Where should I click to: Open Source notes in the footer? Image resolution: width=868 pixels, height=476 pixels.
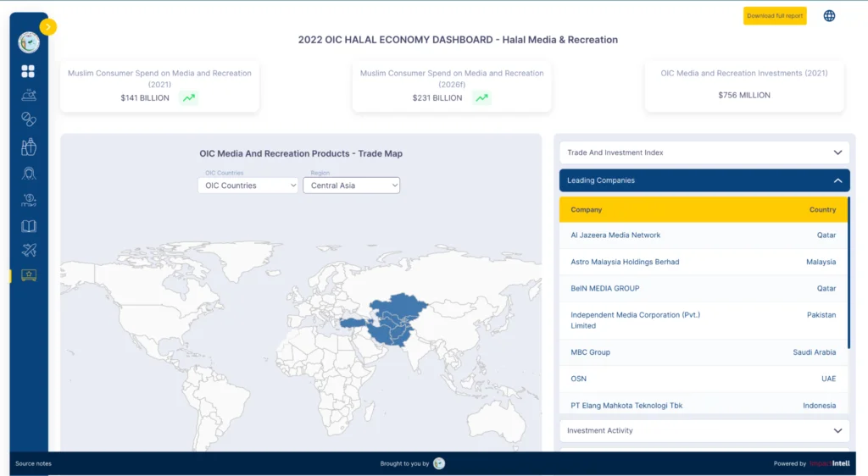(33, 464)
